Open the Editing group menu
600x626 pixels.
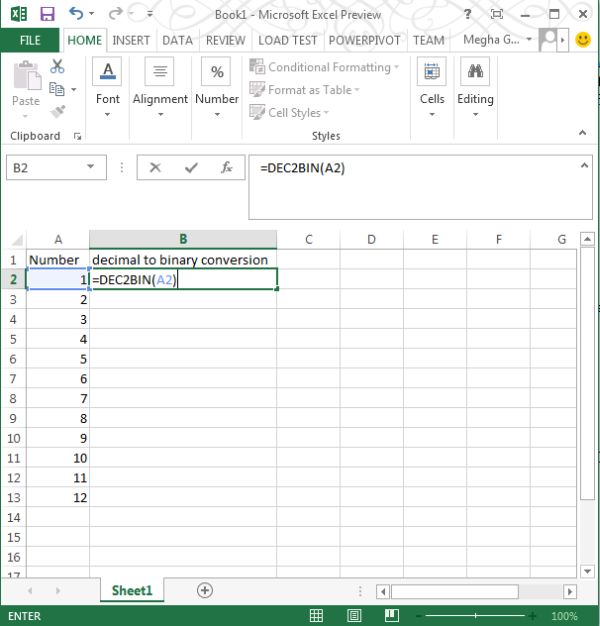475,88
